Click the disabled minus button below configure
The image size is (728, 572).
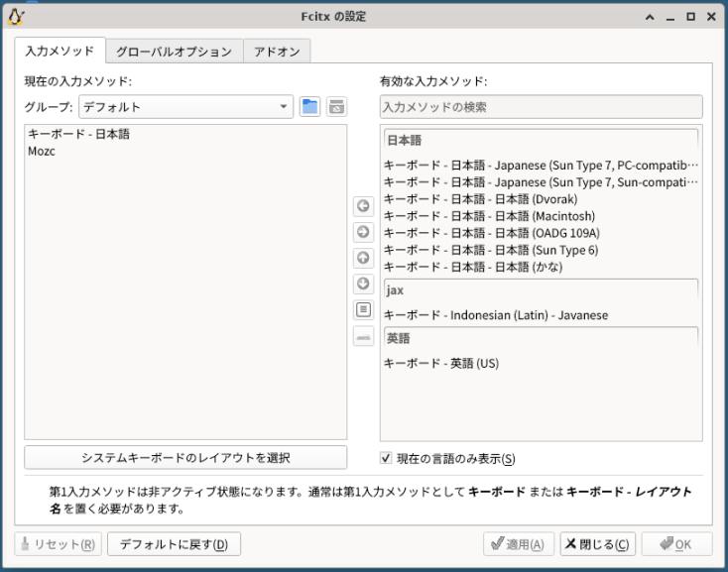(363, 336)
